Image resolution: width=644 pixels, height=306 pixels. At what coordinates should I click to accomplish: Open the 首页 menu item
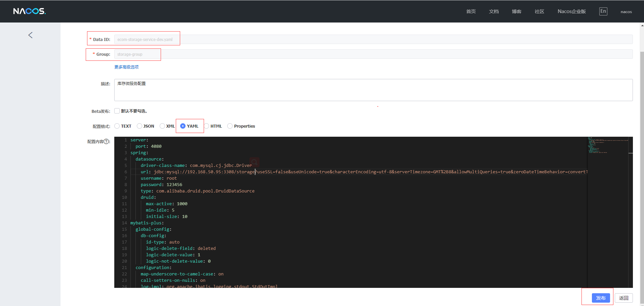click(x=471, y=11)
